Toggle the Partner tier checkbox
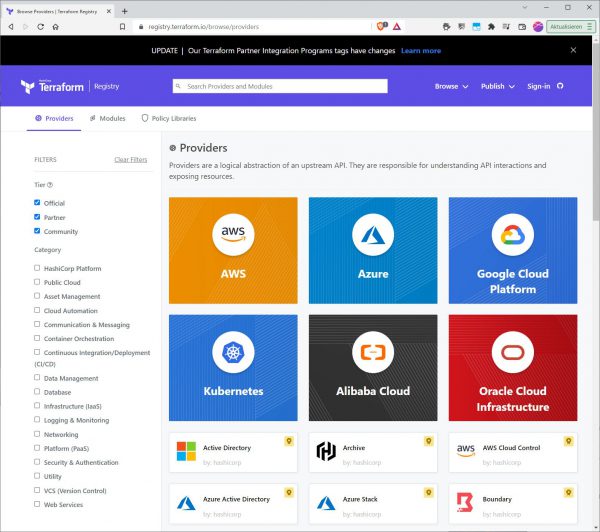This screenshot has height=532, width=600. (37, 216)
